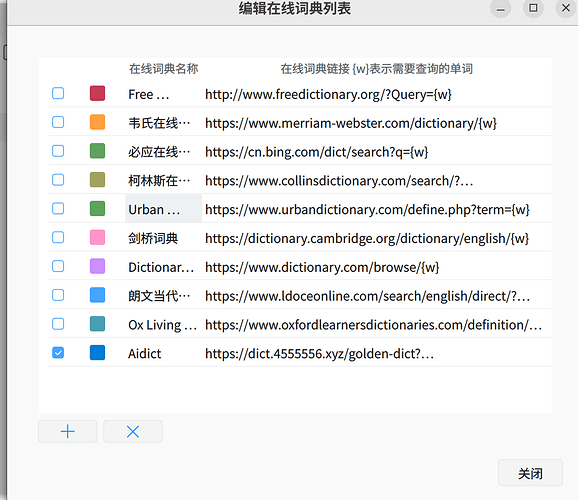Open the orange color swatch for 韦氏在线

(97, 122)
